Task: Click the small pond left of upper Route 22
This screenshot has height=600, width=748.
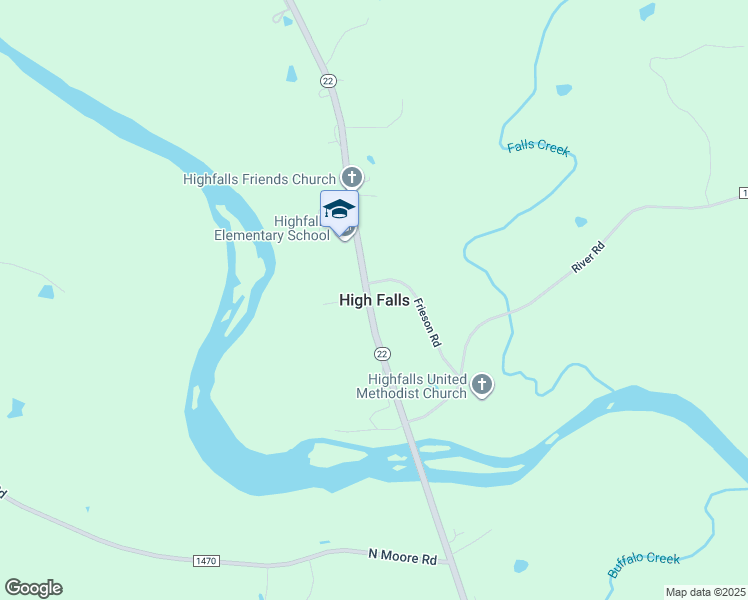Action: (291, 74)
